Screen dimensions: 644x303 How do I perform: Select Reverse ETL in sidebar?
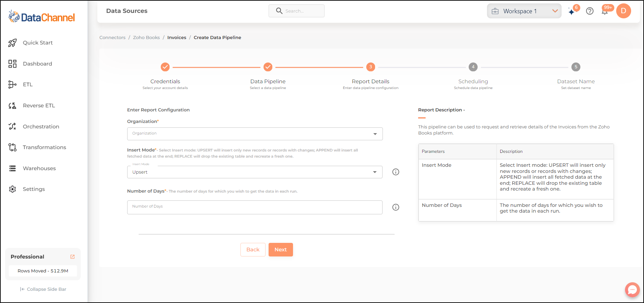[39, 106]
